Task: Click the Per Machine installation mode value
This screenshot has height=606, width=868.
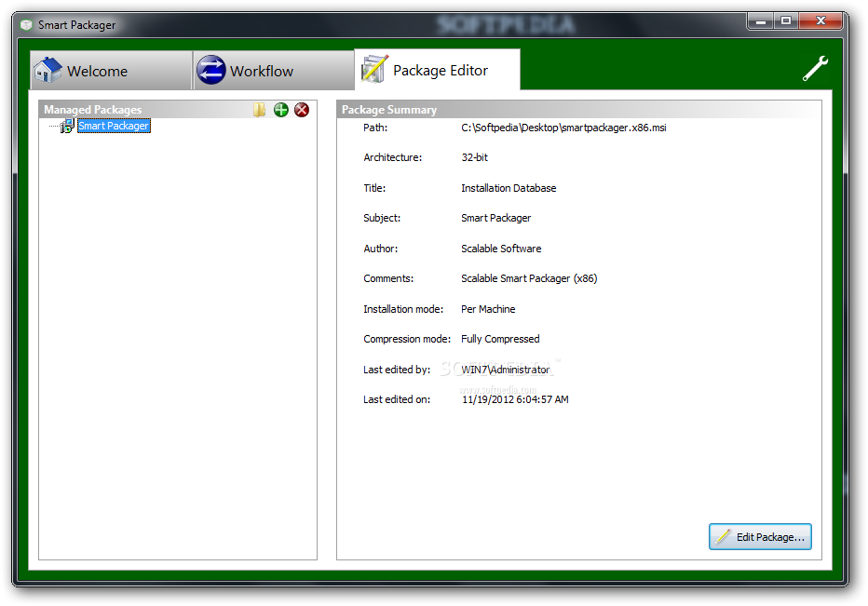Action: (488, 309)
